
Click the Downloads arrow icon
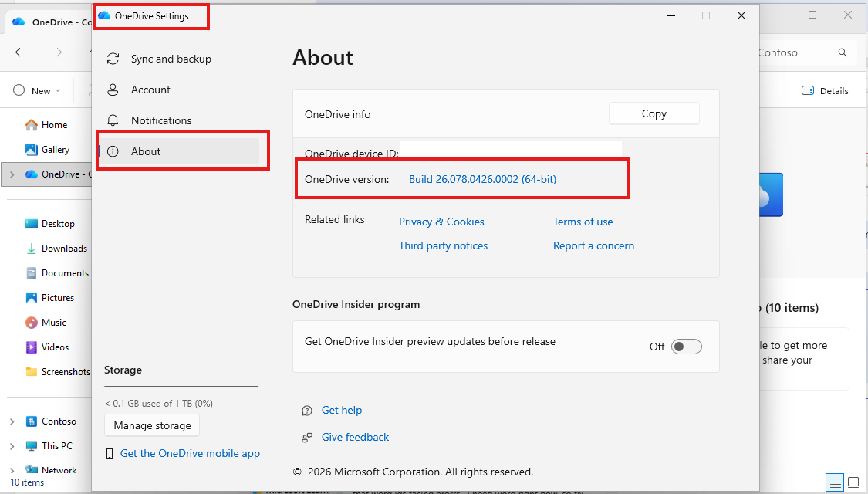[x=32, y=249]
